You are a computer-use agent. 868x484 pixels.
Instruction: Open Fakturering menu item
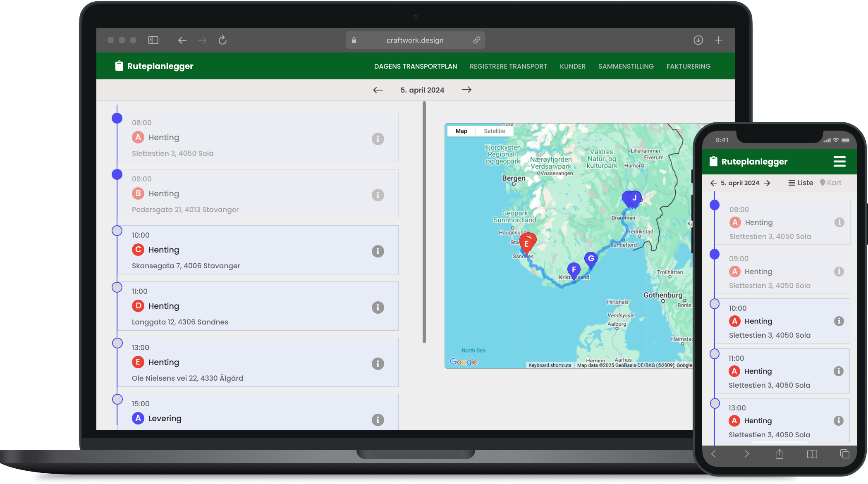click(x=689, y=66)
